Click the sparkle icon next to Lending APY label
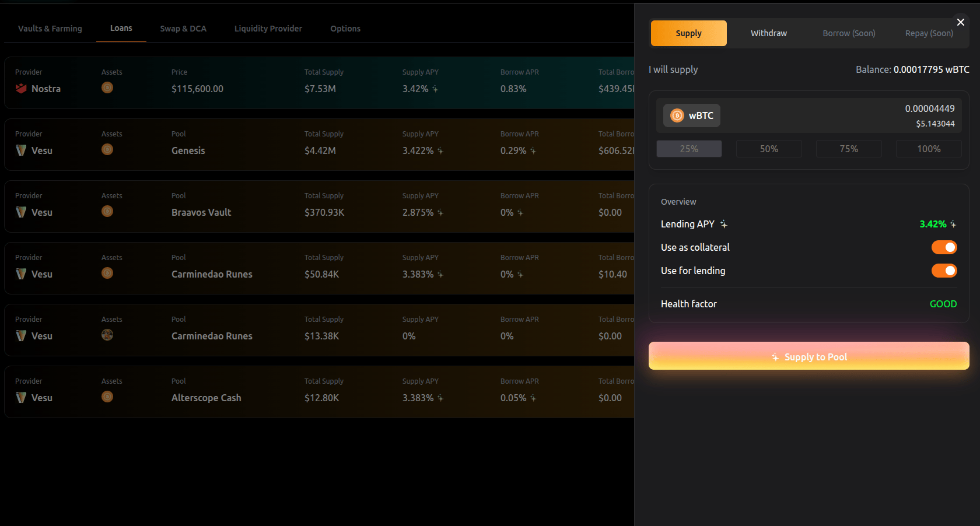Screen dimensions: 980x526 click(x=724, y=224)
